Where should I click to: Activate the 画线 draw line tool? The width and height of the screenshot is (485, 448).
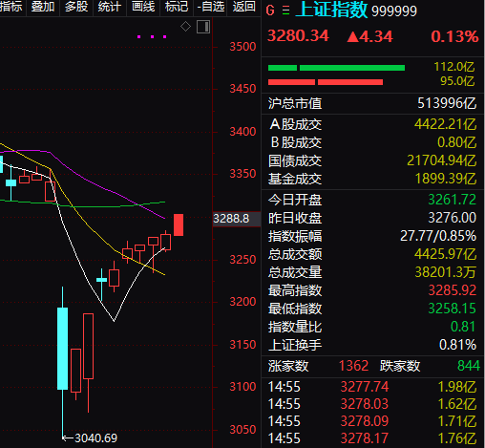(143, 7)
